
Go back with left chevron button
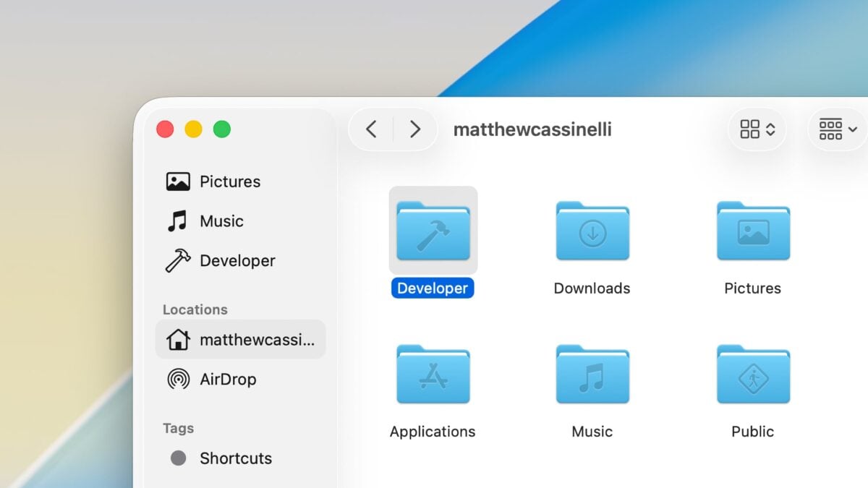point(371,129)
